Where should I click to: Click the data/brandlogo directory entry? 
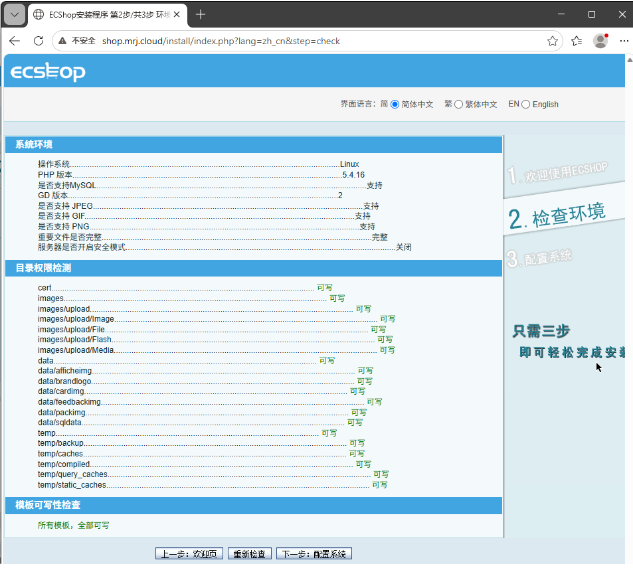click(64, 381)
